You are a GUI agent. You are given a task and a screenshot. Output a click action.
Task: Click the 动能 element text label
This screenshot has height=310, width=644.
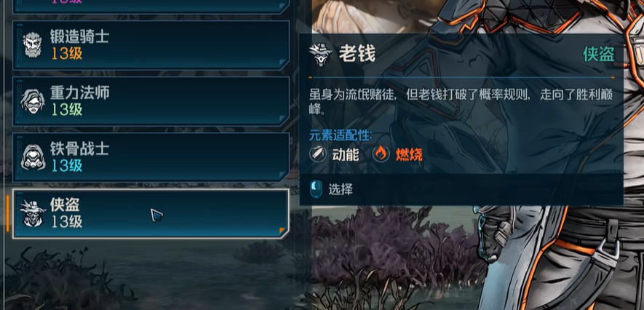click(x=346, y=155)
